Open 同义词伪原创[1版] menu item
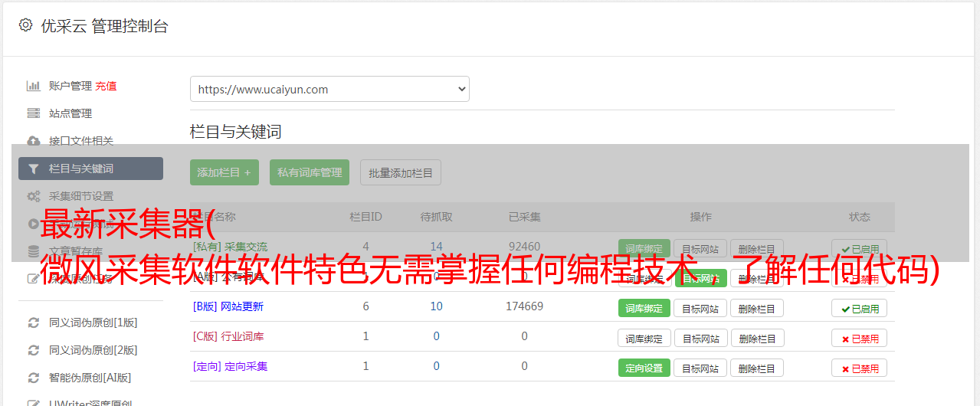 tap(93, 323)
